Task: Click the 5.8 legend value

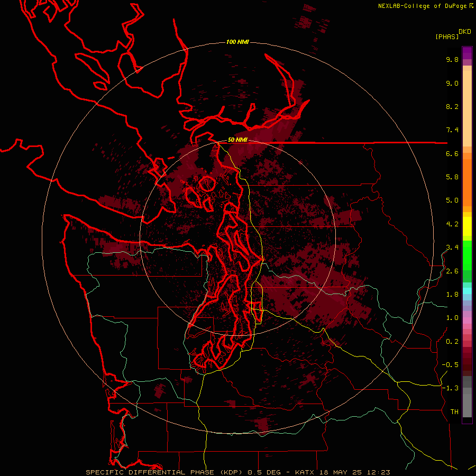Action: pos(452,177)
